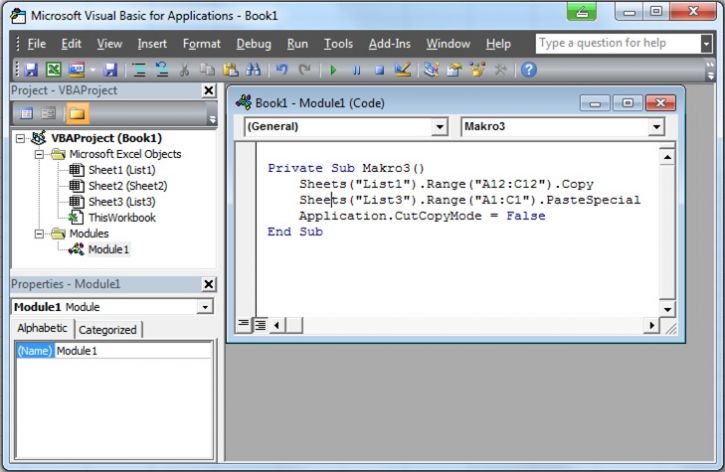Open the View menu

click(110, 44)
